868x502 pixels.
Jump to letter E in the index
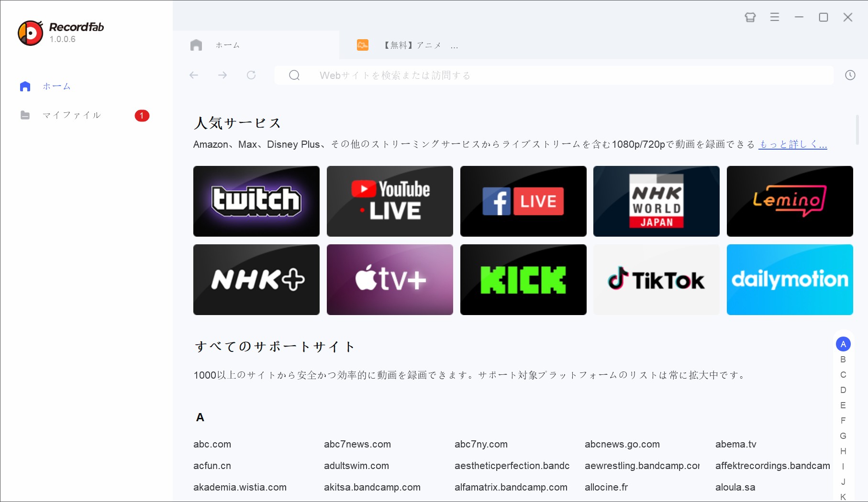(x=843, y=405)
